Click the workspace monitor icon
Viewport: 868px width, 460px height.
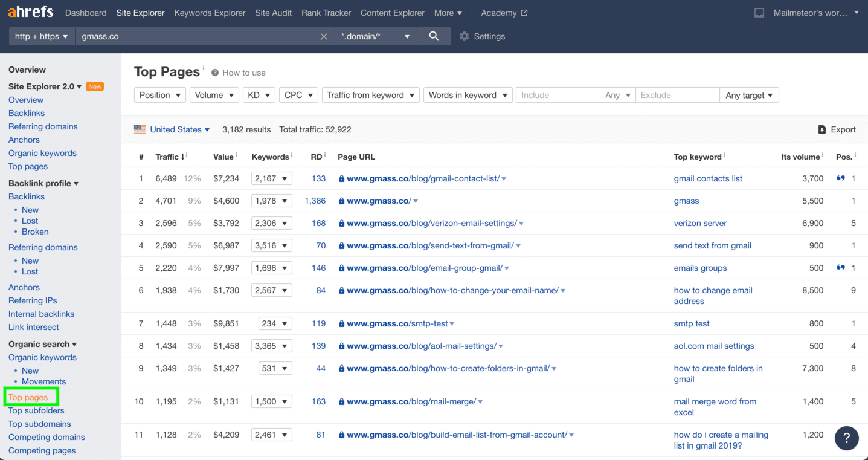[x=759, y=13]
